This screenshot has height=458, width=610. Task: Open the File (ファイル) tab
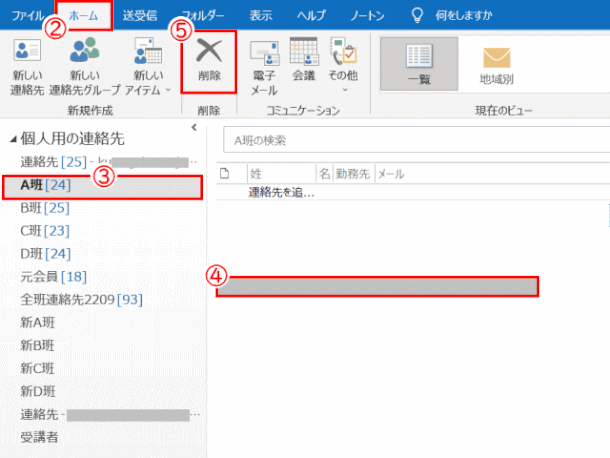27,16
